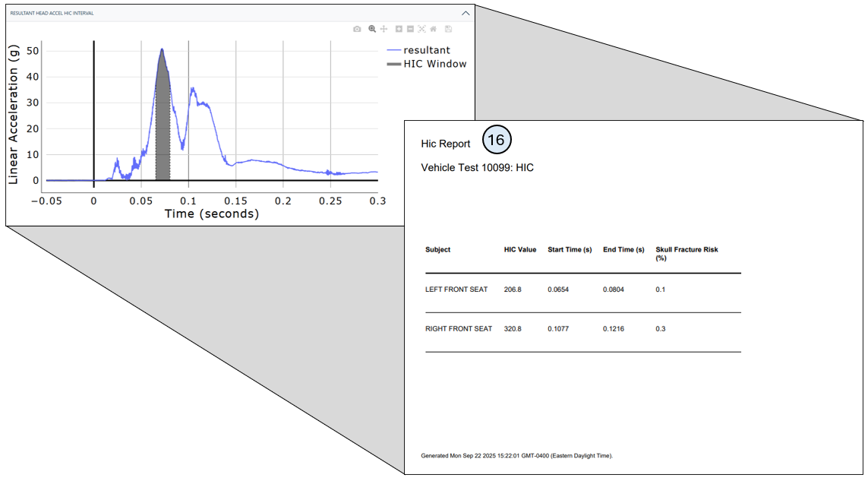This screenshot has width=868, height=481.
Task: Click the HIC Value column header
Action: click(519, 249)
